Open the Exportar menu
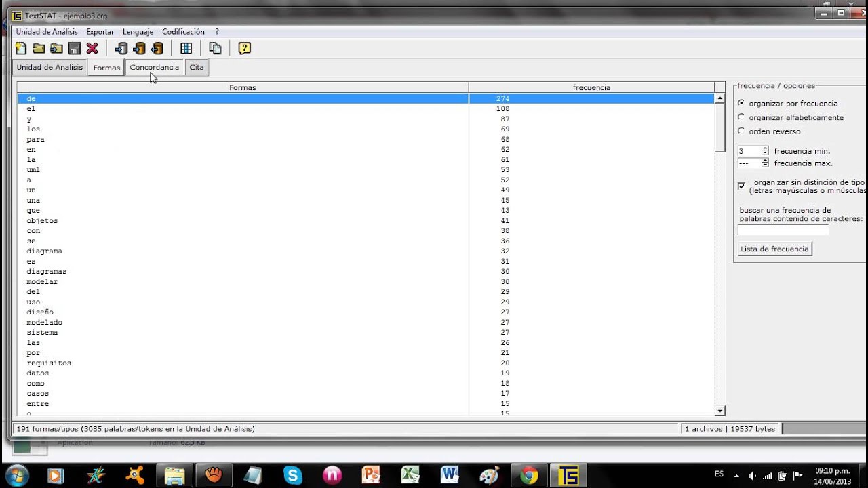Image resolution: width=868 pixels, height=488 pixels. point(100,32)
